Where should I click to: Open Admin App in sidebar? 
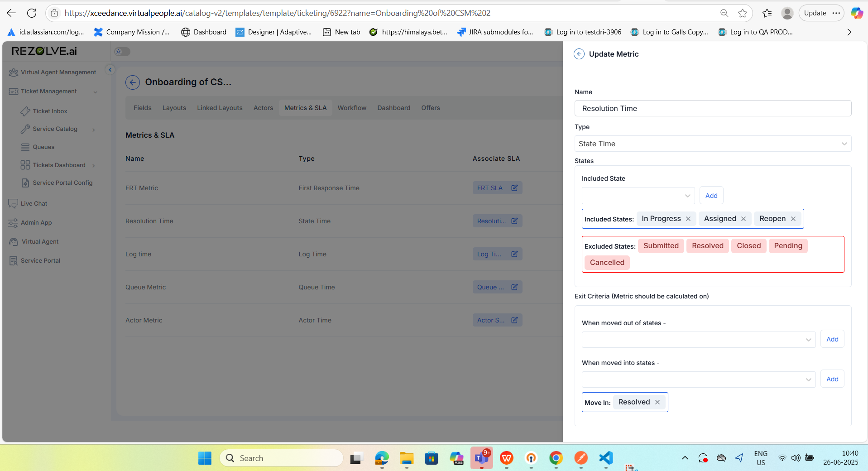30,223
